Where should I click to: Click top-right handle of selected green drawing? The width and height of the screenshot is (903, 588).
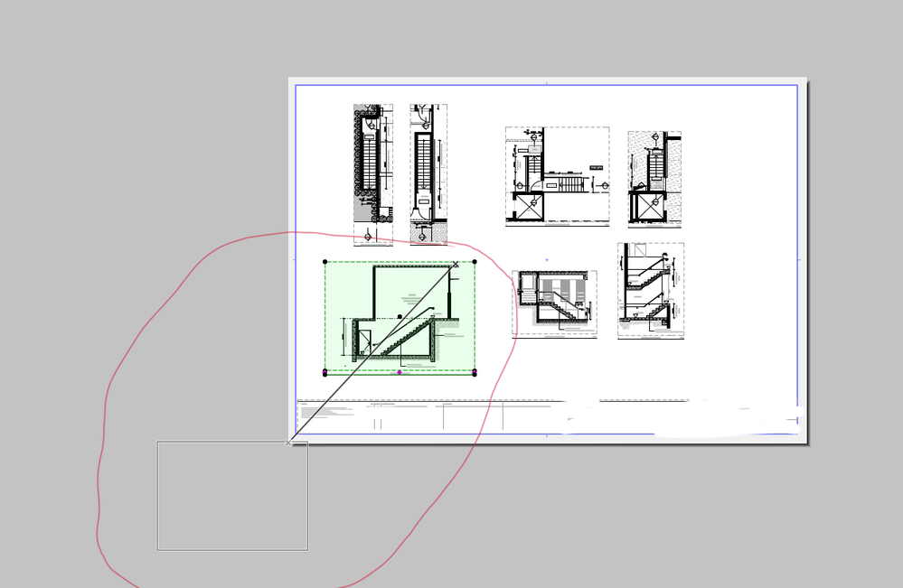pyautogui.click(x=475, y=262)
